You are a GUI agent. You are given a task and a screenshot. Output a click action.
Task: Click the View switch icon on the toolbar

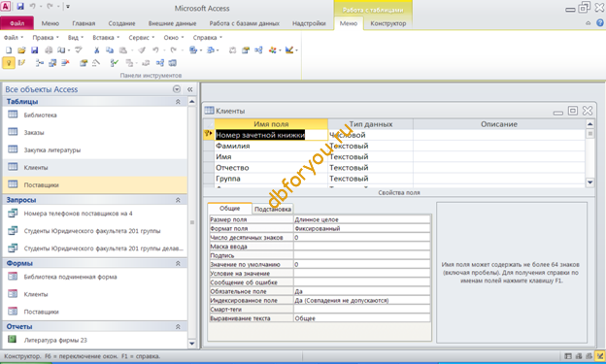pyautogui.click(x=289, y=50)
